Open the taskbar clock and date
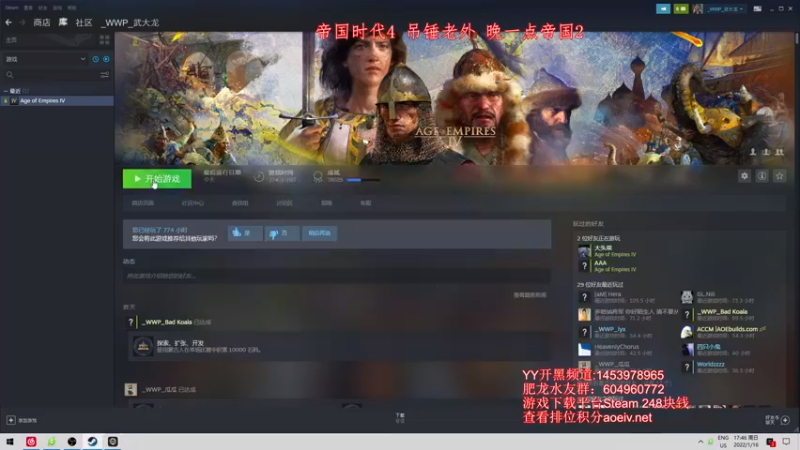The image size is (800, 450). pyautogui.click(x=745, y=441)
